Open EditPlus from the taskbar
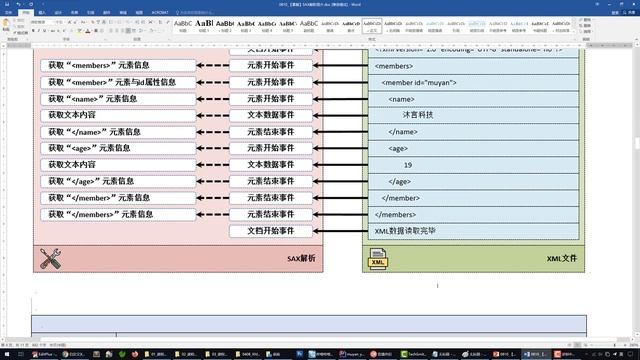The height and width of the screenshot is (360, 640). 44,354
